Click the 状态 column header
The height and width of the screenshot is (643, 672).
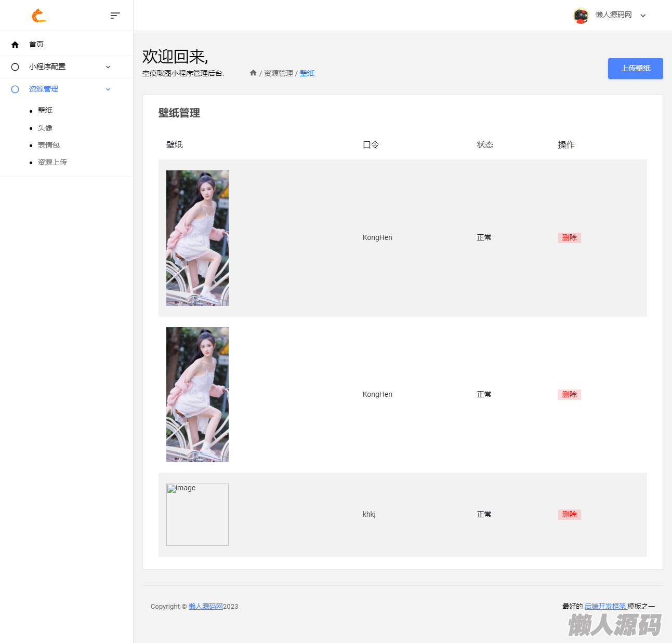(x=485, y=145)
